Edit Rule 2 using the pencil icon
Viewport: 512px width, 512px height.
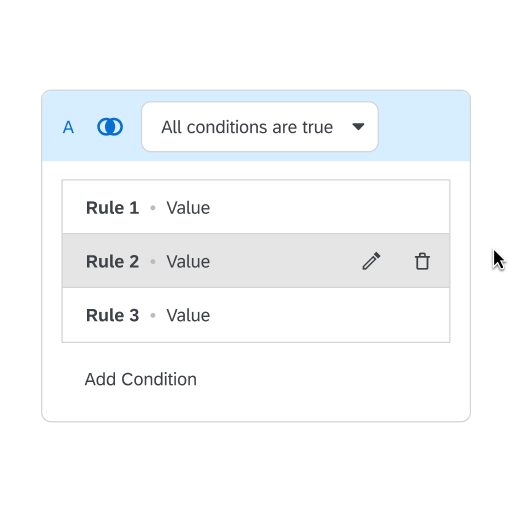click(x=371, y=261)
